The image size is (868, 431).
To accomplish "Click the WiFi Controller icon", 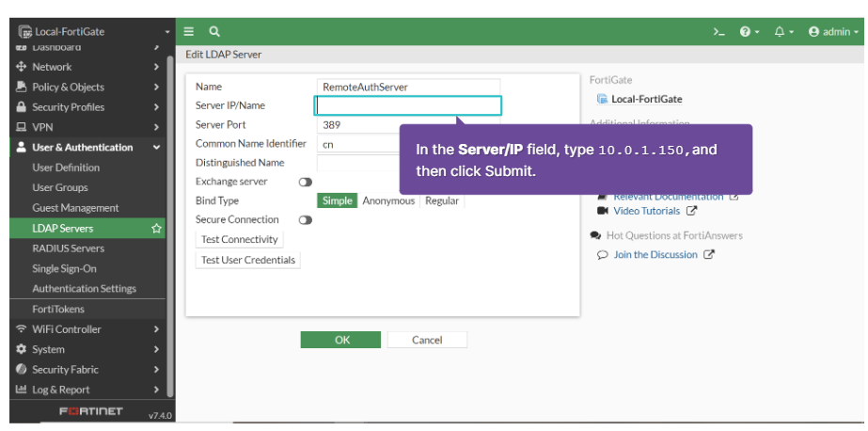I will (22, 328).
